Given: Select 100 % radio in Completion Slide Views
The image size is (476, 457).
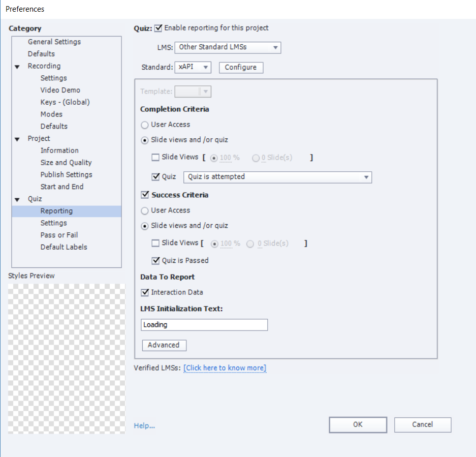Looking at the screenshot, I should click(214, 158).
